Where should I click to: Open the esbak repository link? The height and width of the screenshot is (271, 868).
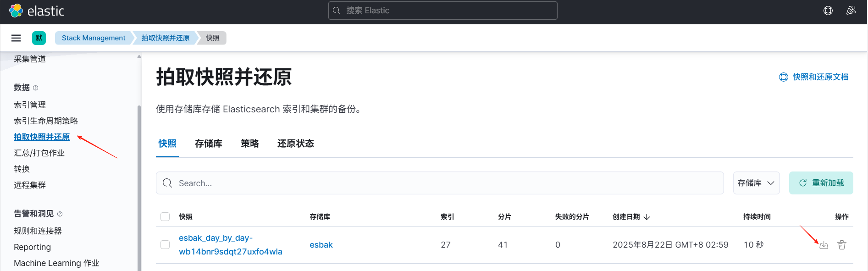321,245
